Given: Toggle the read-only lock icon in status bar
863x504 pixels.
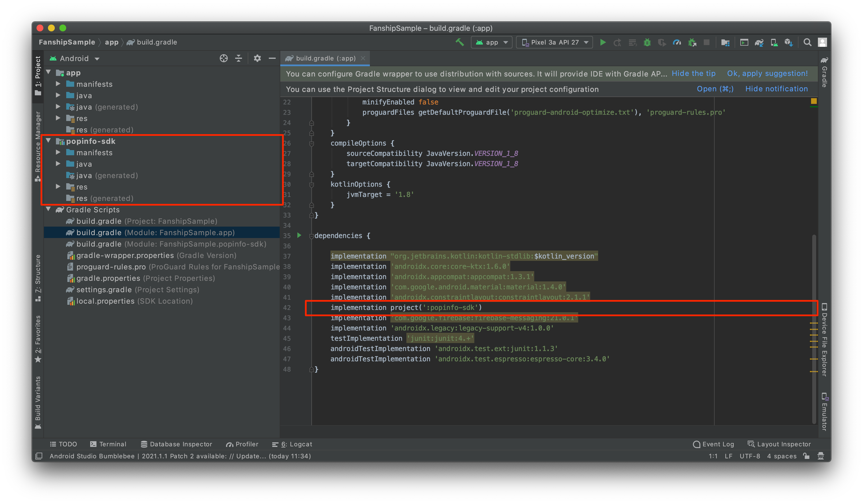Looking at the screenshot, I should pos(806,456).
